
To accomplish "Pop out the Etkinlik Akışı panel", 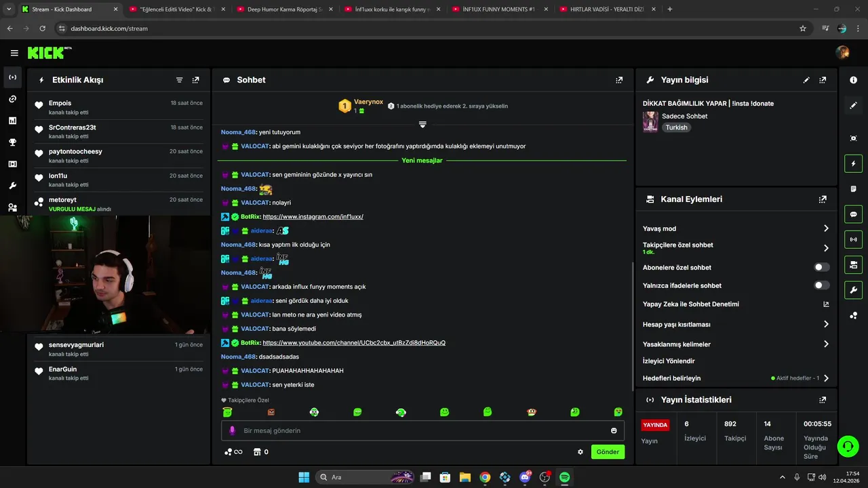I will point(196,80).
